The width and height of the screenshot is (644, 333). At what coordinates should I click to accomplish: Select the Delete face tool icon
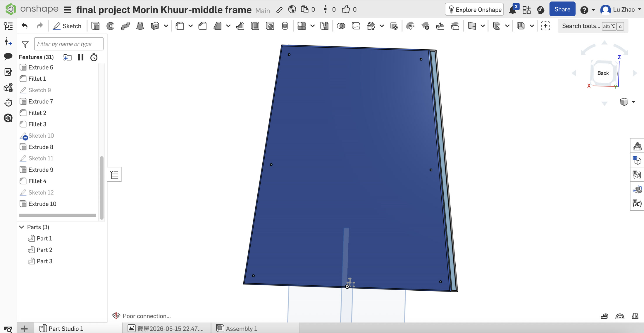(425, 26)
